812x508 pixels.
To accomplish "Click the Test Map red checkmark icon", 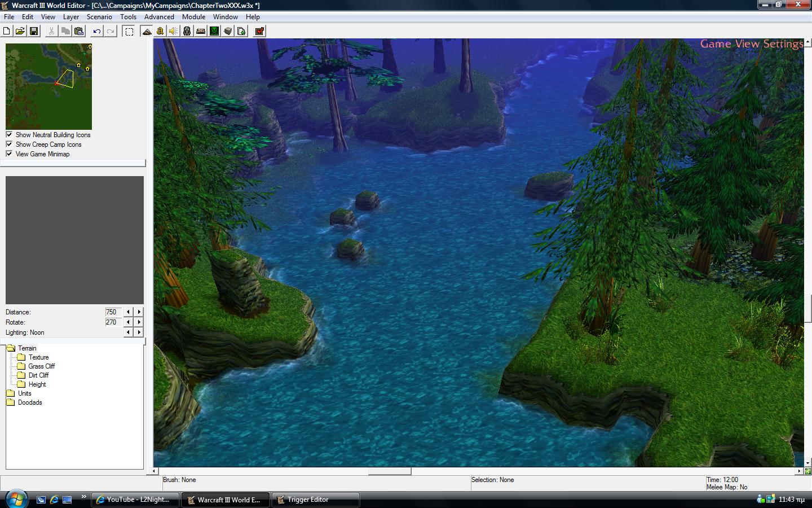I will pos(259,31).
